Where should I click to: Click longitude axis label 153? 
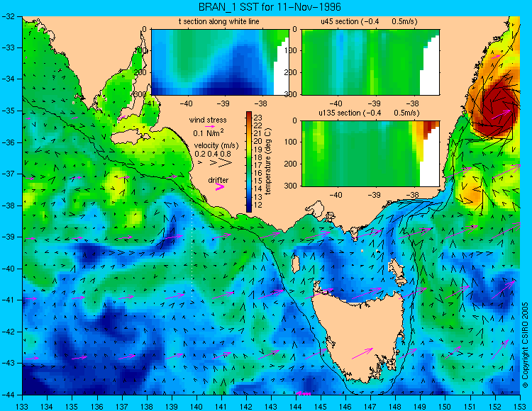520,406
